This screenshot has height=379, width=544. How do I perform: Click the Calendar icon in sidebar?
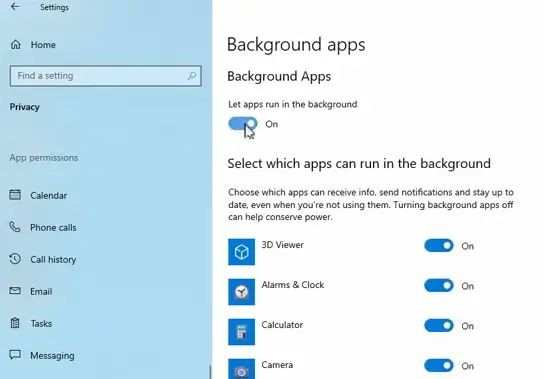[15, 195]
